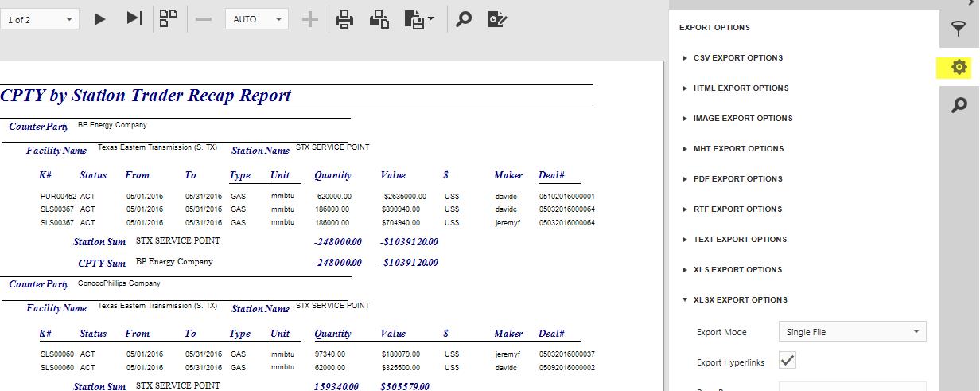Open the Export To dropdown menu

pos(418,19)
